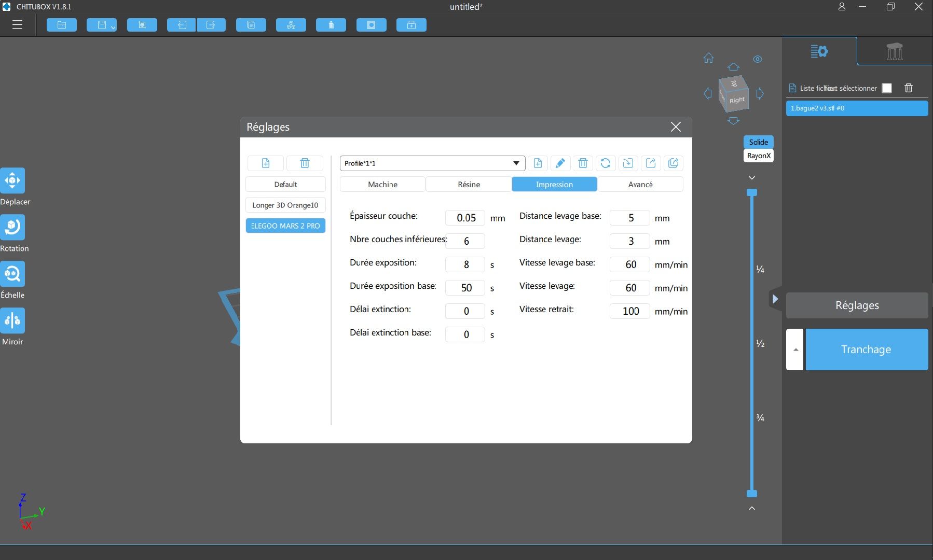The image size is (933, 560).
Task: Add a new machine in Réglages dialog
Action: click(x=266, y=163)
